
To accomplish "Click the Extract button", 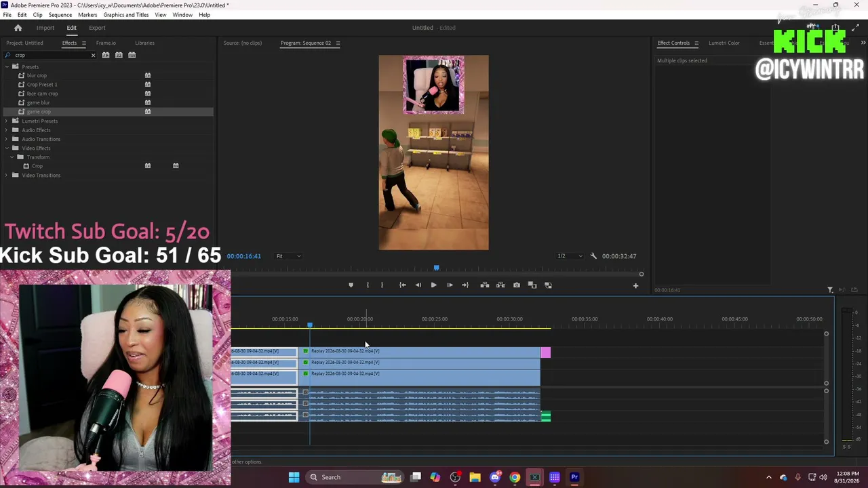I will click(500, 285).
